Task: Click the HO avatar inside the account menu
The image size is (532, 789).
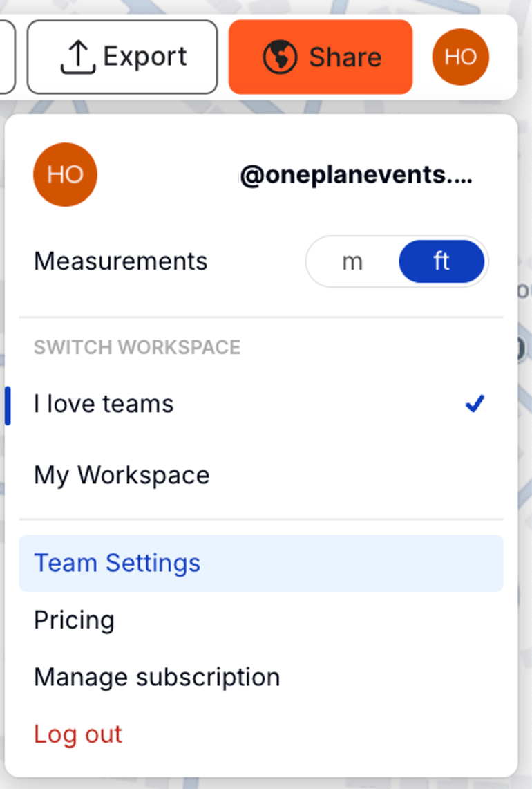Action: pos(65,174)
